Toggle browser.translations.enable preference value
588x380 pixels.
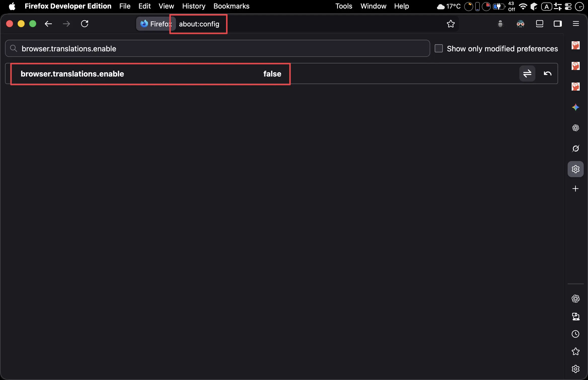[527, 74]
